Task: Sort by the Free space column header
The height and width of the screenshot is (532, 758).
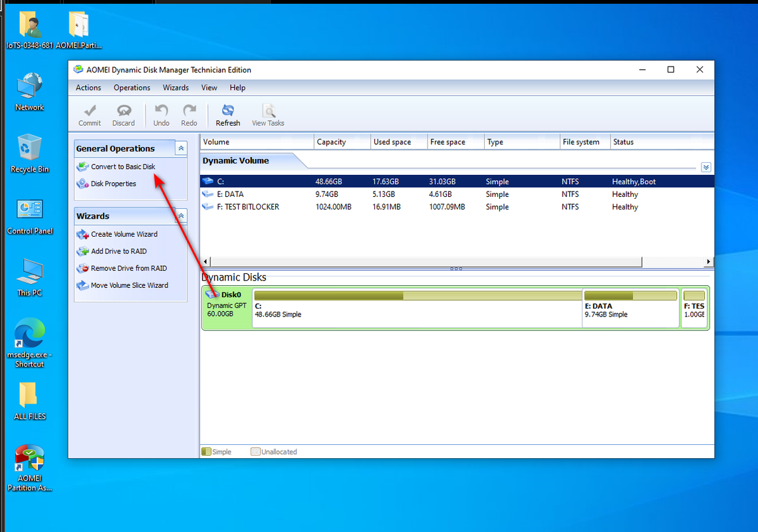Action: tap(456, 142)
